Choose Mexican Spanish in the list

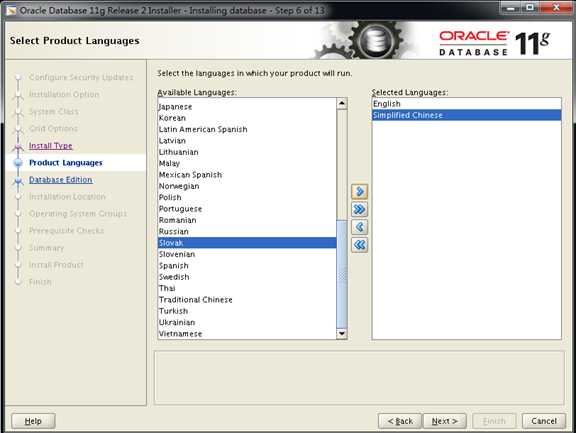tap(246, 175)
